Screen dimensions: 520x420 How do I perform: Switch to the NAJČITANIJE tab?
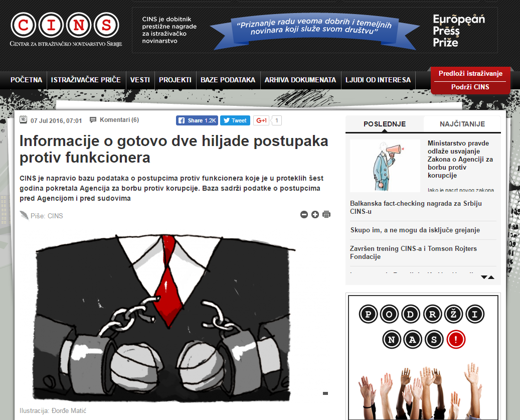pyautogui.click(x=462, y=124)
